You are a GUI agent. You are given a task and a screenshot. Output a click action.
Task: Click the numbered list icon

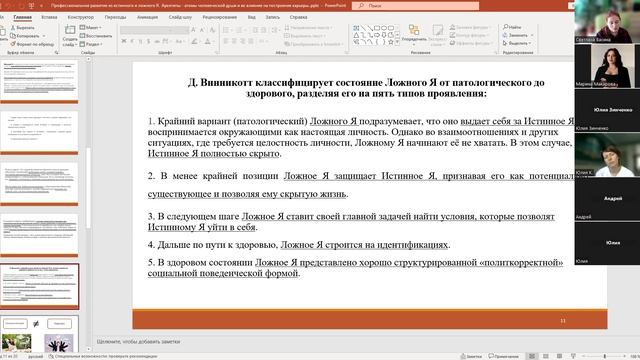[x=239, y=30]
